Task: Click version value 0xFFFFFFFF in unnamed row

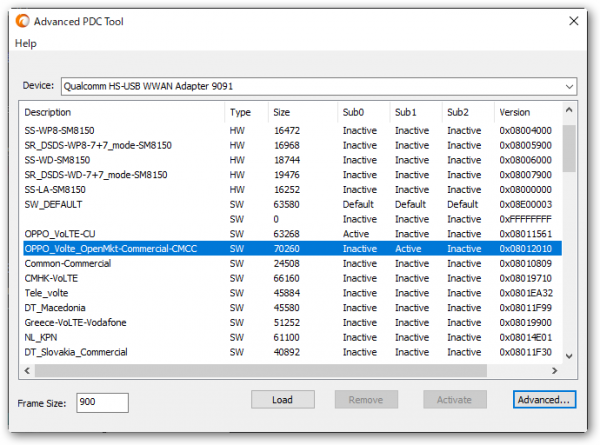Action: coord(525,219)
